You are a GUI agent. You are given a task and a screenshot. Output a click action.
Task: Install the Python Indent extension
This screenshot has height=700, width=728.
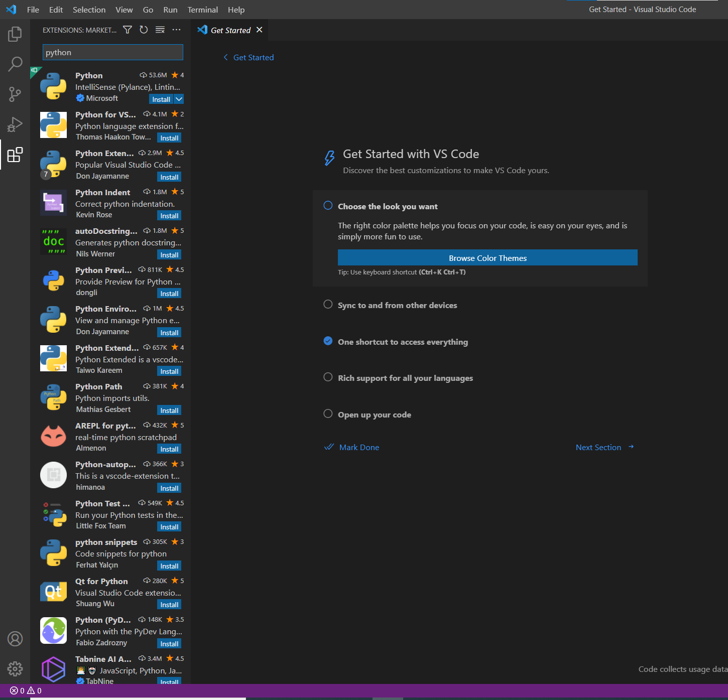coord(170,216)
